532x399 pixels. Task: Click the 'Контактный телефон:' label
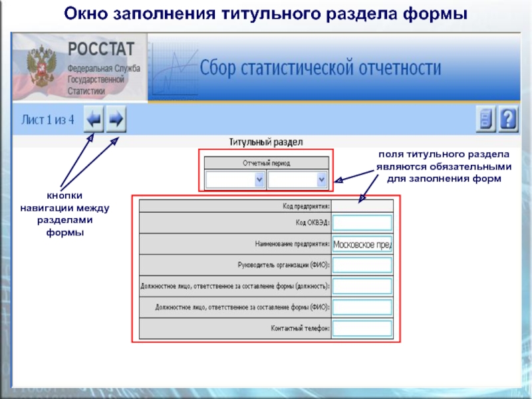(301, 329)
